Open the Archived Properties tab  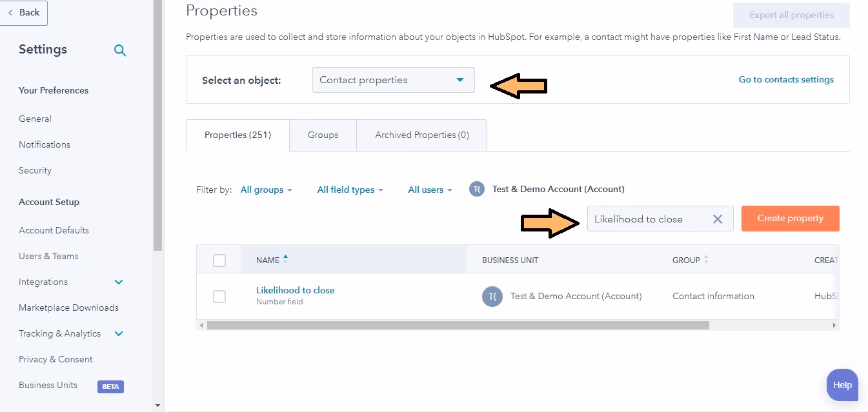421,135
